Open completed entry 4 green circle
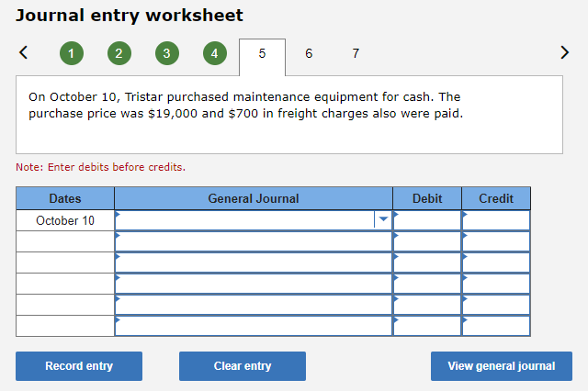 point(215,53)
